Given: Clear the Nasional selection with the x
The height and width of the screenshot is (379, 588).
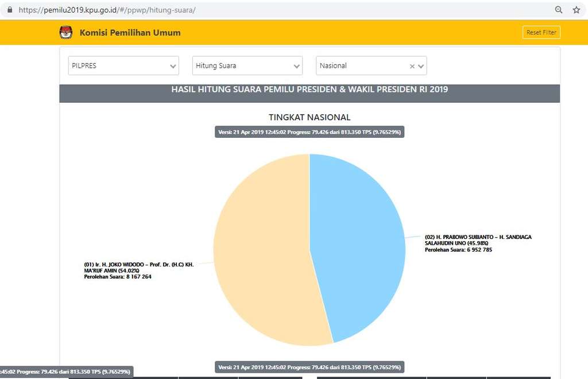Looking at the screenshot, I should pos(412,66).
